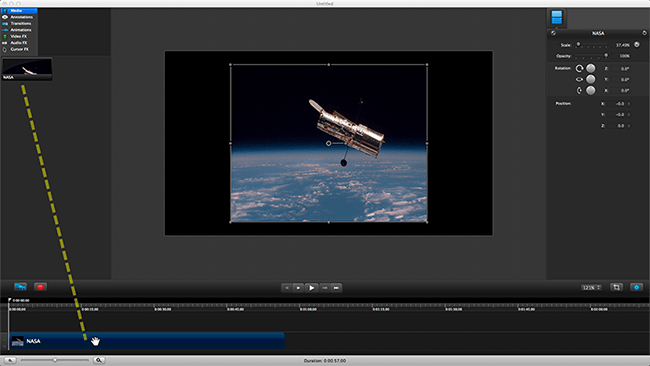Open the Audio FX category
The image size is (650, 366).
click(19, 43)
